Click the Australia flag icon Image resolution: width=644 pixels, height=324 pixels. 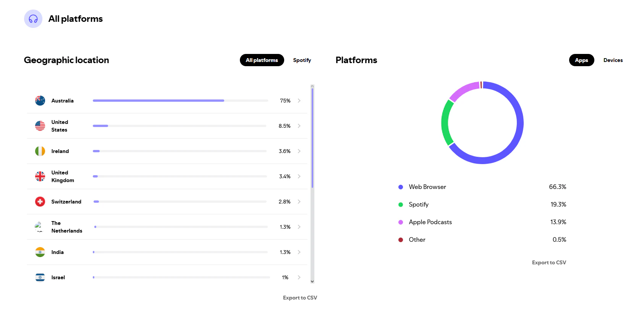coord(40,101)
